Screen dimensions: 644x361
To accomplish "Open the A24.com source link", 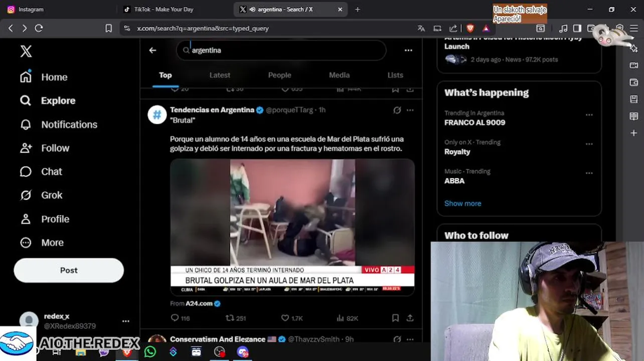I will click(x=199, y=303).
